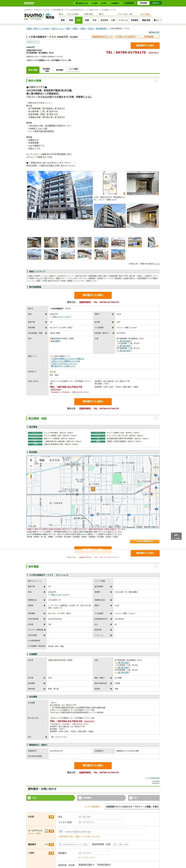
Task: Open the リフォーム navigation tab
Action: pyautogui.click(x=123, y=20)
